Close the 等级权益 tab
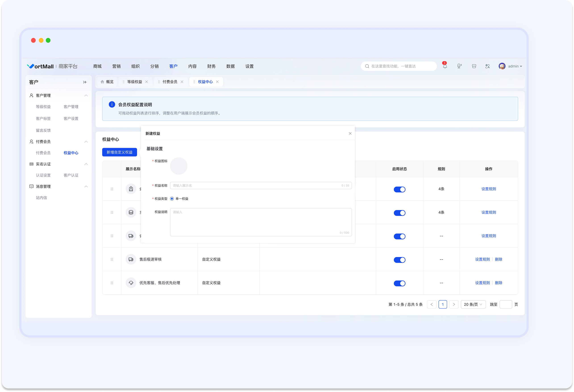Image resolution: width=574 pixels, height=392 pixels. pos(146,82)
